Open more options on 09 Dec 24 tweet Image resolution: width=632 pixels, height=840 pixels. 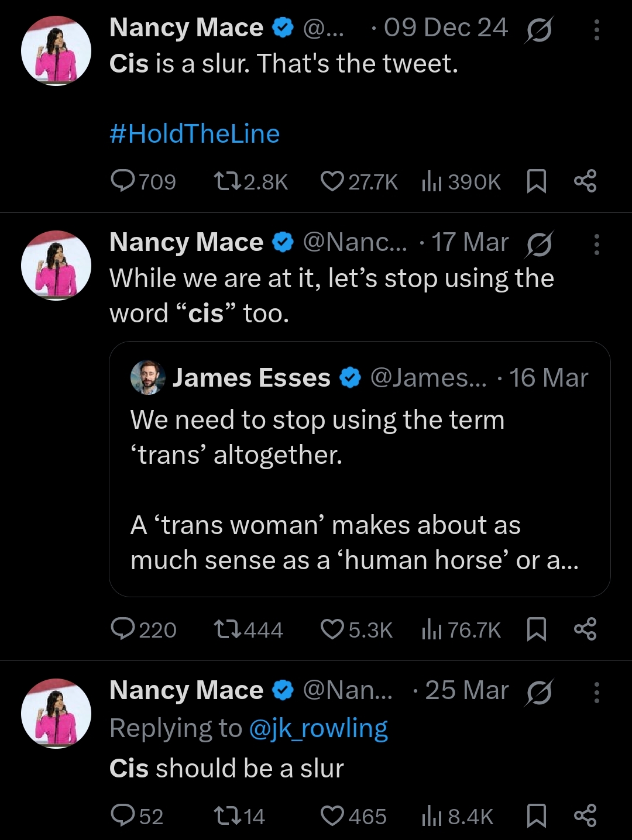coord(596,29)
